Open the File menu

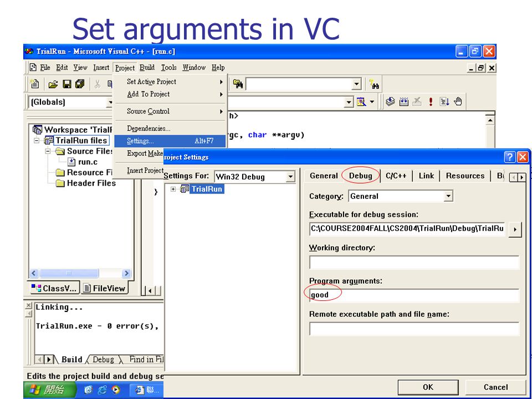(45, 68)
